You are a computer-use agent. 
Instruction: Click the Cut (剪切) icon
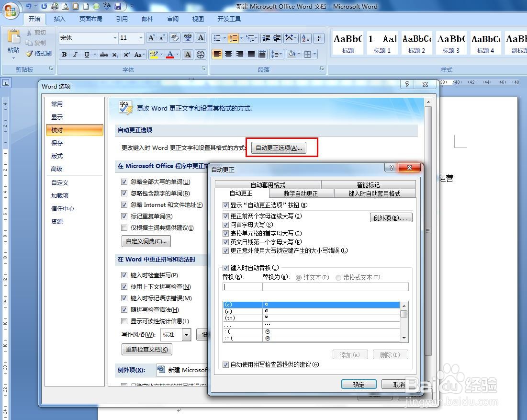[29, 32]
